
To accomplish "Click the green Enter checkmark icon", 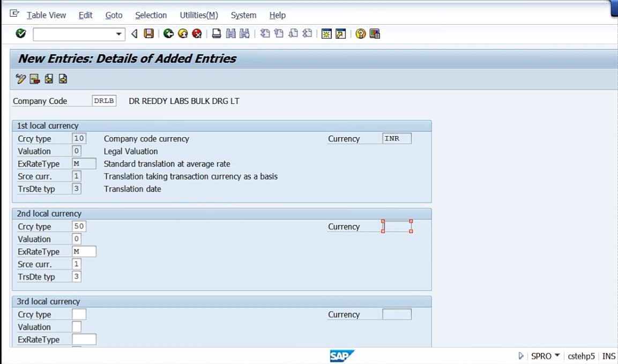I will 21,34.
